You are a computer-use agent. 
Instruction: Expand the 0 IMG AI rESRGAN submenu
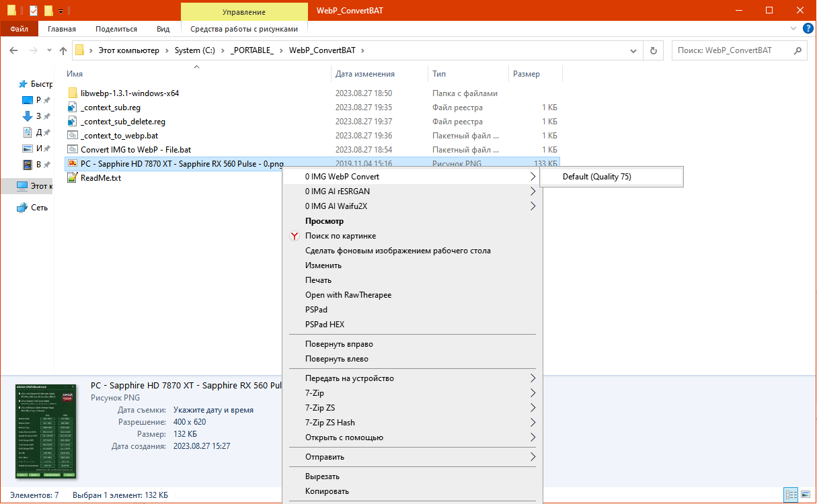[533, 192]
